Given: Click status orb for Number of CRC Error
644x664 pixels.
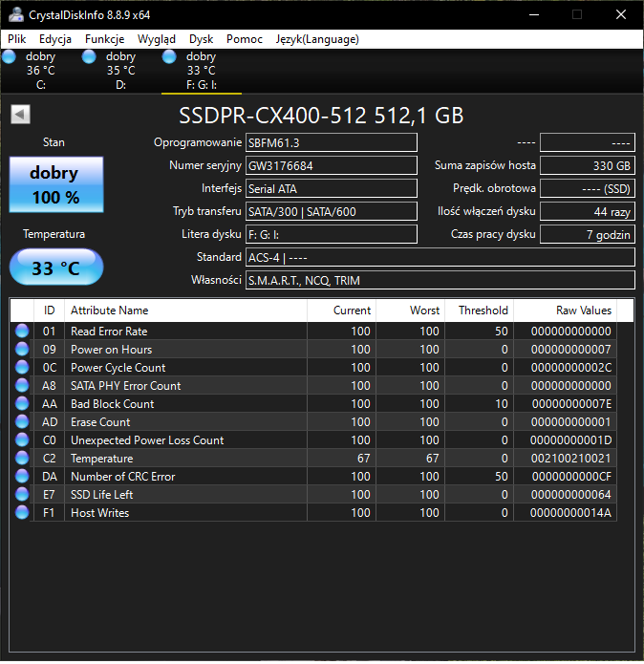Looking at the screenshot, I should click(22, 477).
